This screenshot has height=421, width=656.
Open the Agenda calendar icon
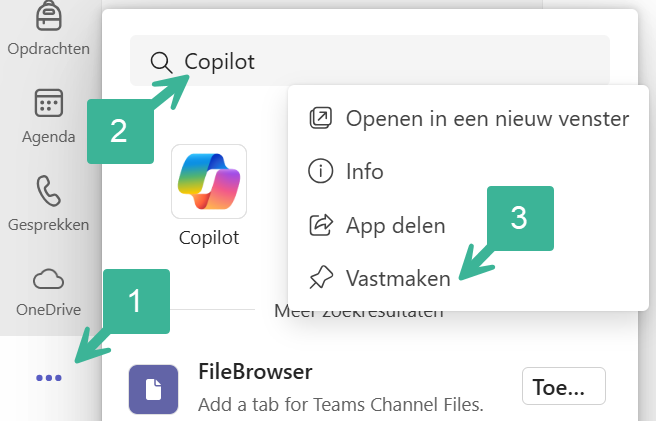pos(48,104)
